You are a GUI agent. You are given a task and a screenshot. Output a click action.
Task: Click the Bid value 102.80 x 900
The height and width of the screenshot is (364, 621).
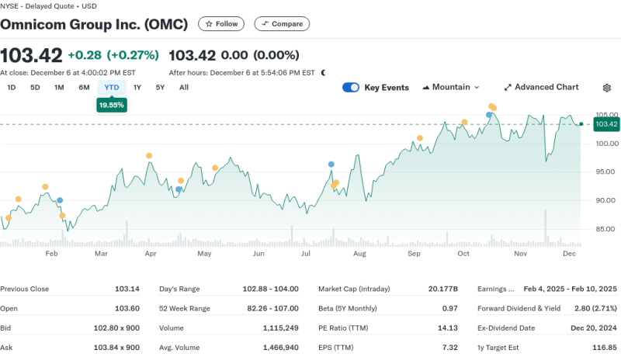(x=116, y=328)
